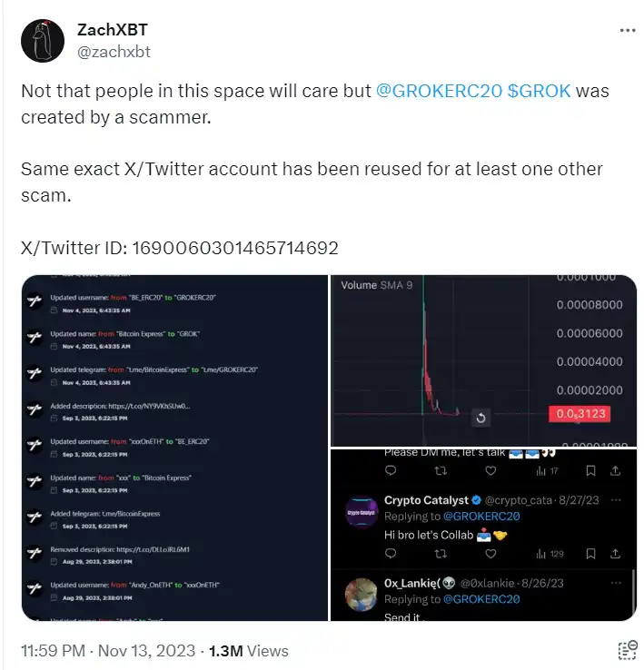Screen dimensions: 644x670
Task: Click the chart reset arrow icon
Action: pyautogui.click(x=481, y=418)
